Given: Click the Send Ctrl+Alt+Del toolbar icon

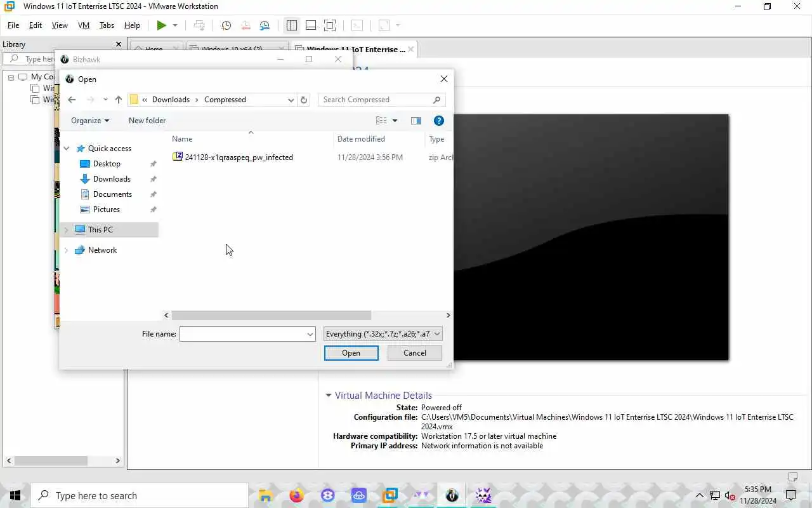Looking at the screenshot, I should coord(199,25).
